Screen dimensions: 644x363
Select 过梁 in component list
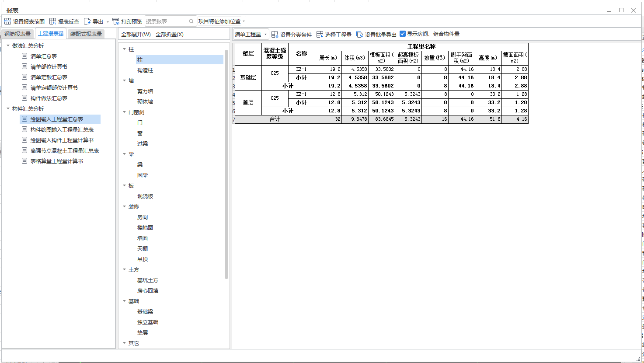(143, 144)
